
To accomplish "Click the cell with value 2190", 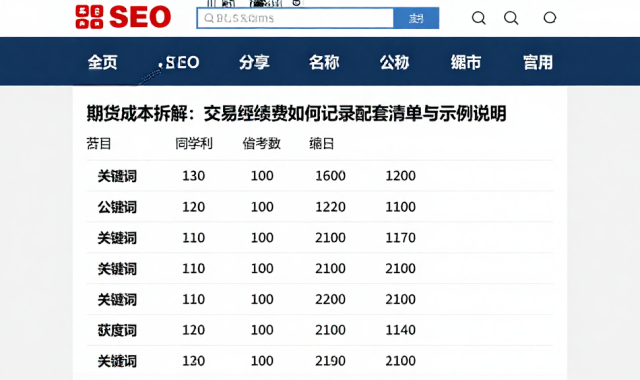I will point(330,361).
